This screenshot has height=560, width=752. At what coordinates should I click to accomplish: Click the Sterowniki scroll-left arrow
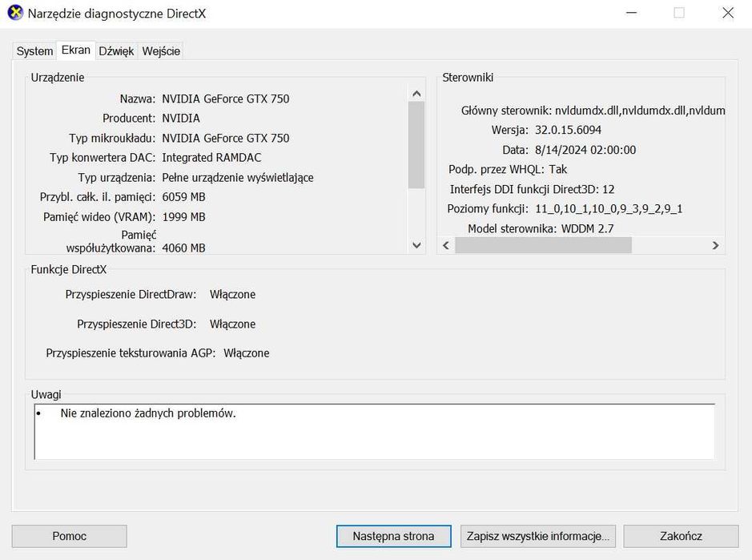click(446, 246)
